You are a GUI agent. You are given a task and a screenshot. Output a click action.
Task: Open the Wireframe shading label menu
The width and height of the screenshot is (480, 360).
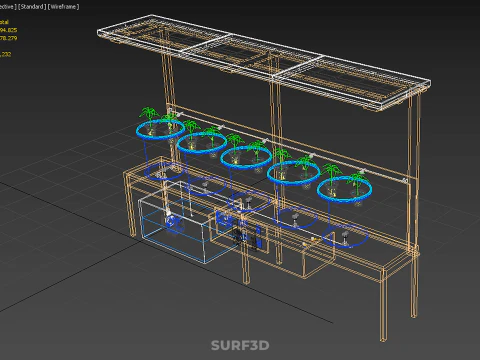(x=63, y=7)
